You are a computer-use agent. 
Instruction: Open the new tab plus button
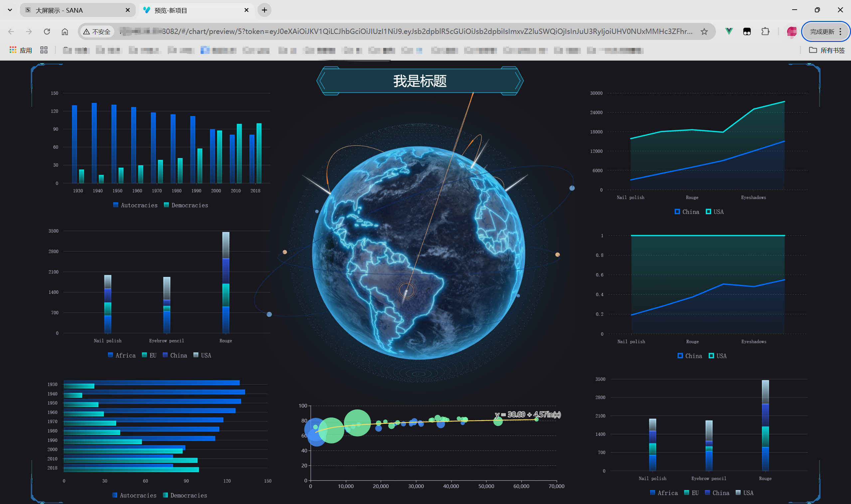tap(264, 10)
